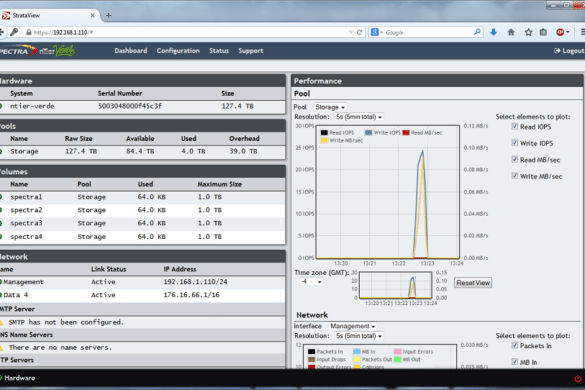Bookmark the page with the star icon
This screenshot has width=585, height=390.
coord(528,32)
